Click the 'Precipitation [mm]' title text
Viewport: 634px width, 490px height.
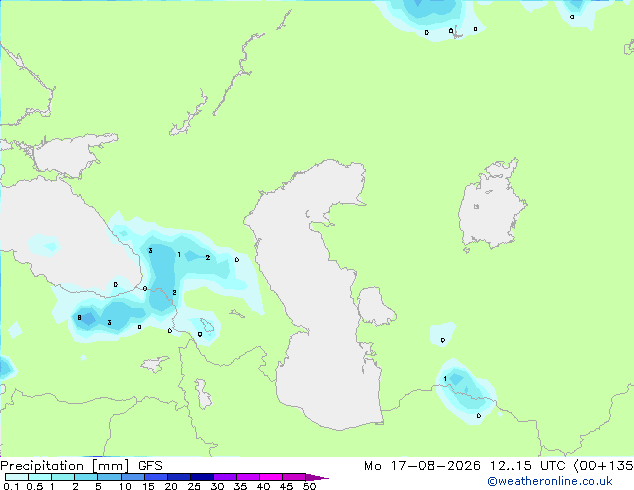pos(65,466)
